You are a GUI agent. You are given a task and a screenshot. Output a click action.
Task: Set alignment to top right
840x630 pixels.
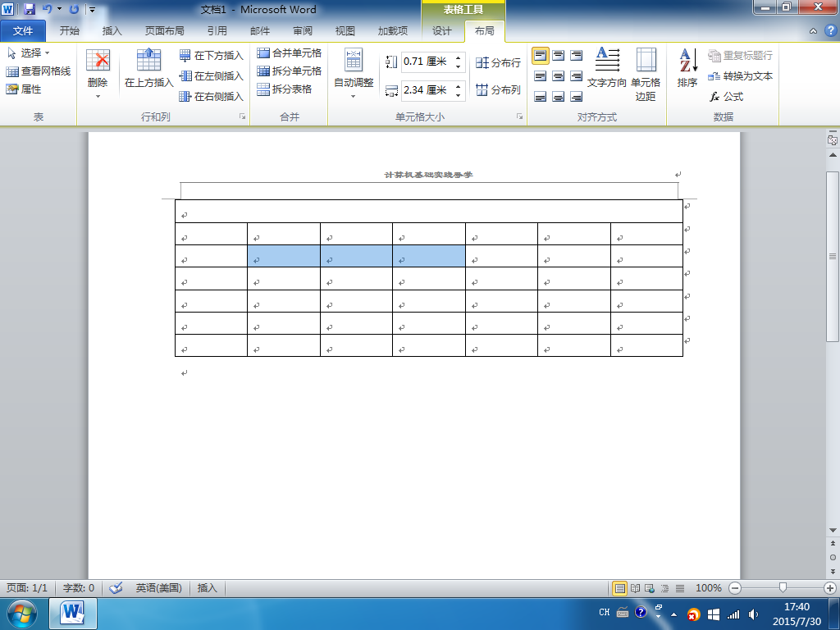tap(577, 55)
